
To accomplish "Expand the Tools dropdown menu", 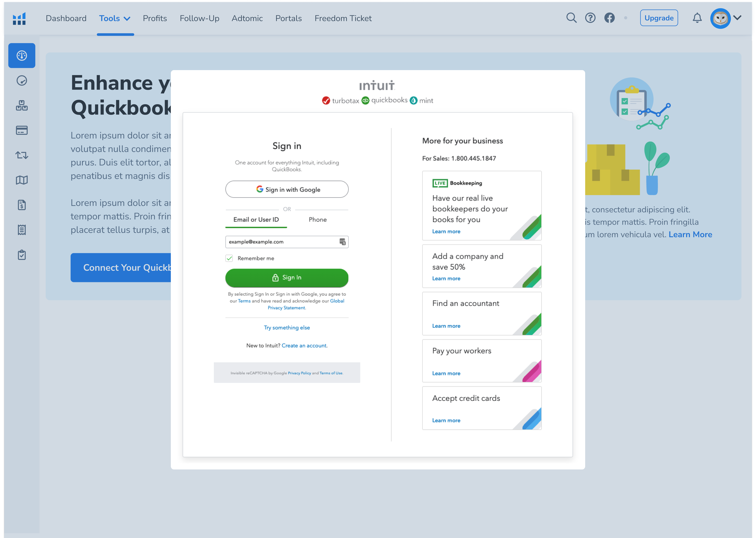I will point(114,18).
